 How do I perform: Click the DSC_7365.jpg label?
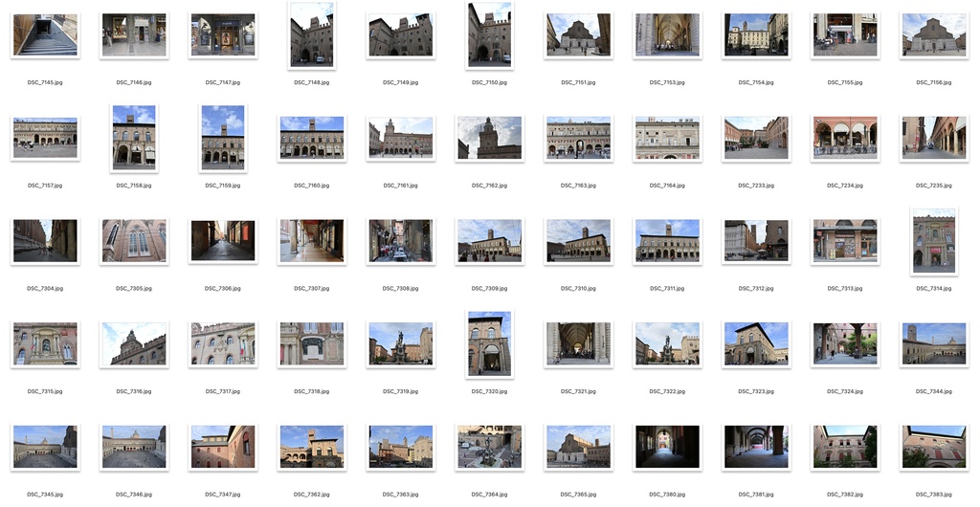pyautogui.click(x=578, y=495)
